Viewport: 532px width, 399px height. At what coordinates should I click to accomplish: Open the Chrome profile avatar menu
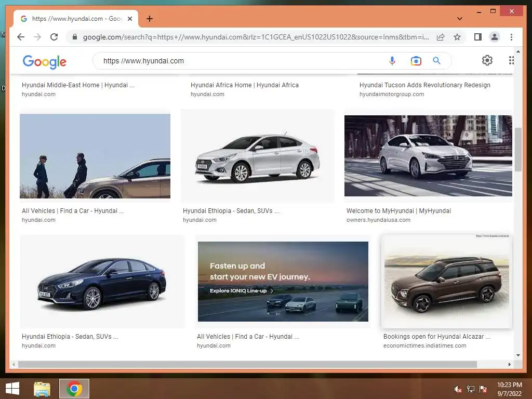point(495,37)
